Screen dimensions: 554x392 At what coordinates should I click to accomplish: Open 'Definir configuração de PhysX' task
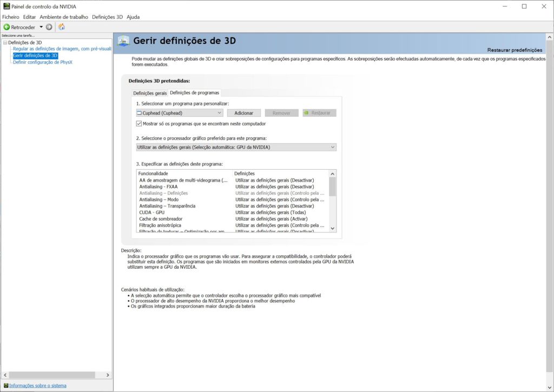point(43,62)
